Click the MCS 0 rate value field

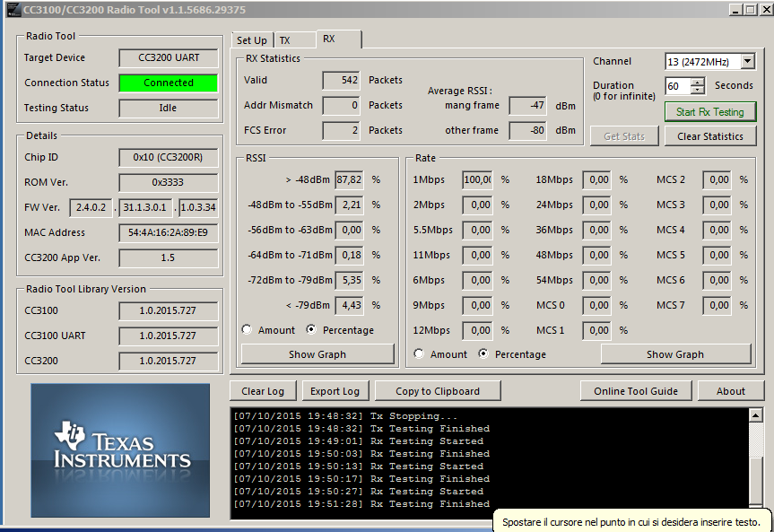[597, 305]
